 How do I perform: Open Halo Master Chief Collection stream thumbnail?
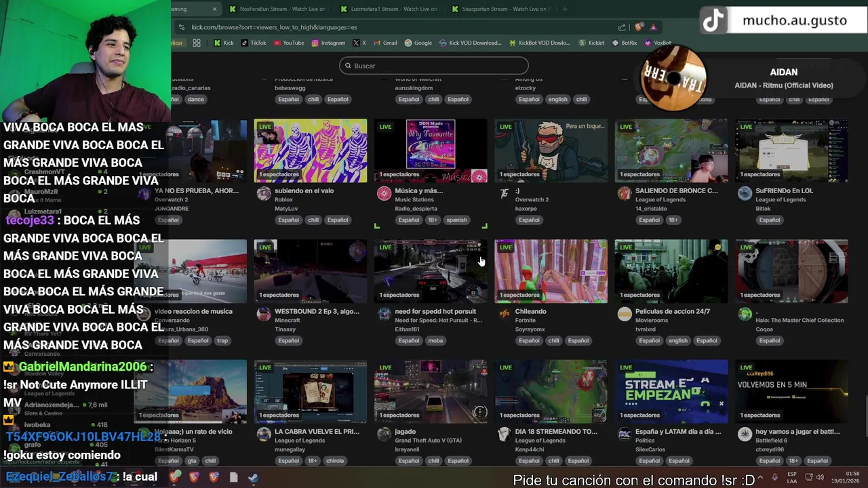[x=791, y=271]
